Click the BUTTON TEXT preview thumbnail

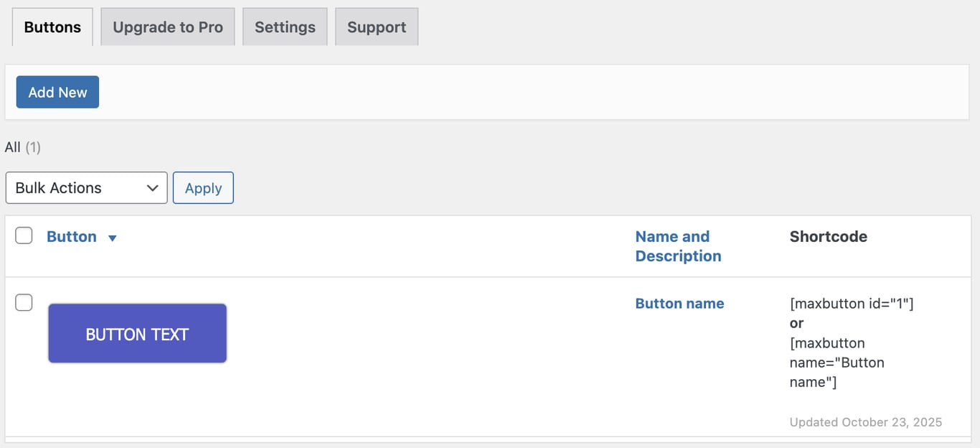(x=137, y=333)
